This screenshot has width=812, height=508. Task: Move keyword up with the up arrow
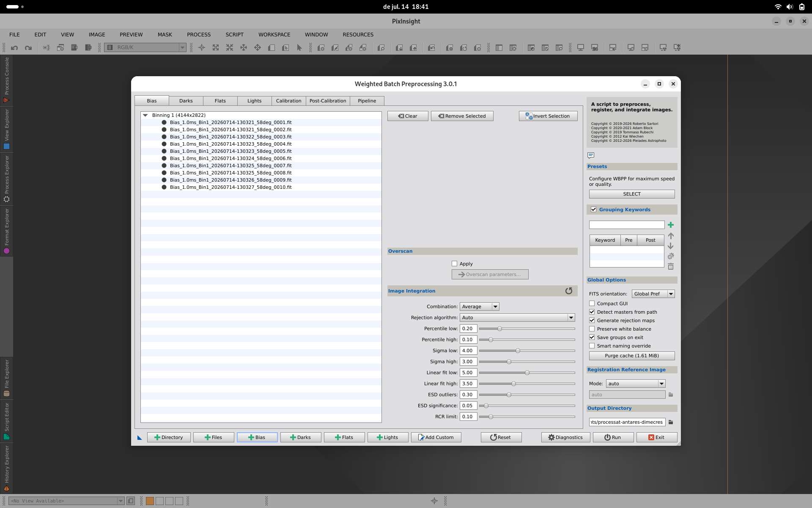(671, 236)
